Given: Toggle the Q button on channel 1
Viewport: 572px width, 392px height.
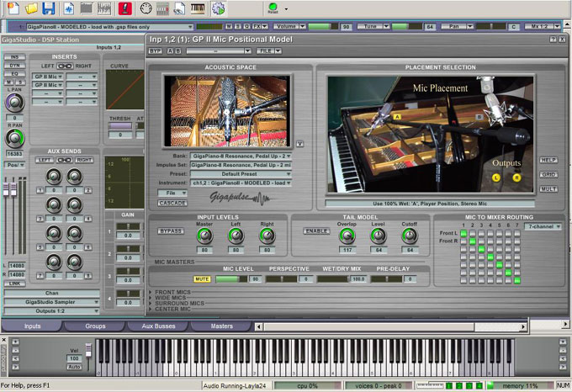Looking at the screenshot, I should click(246, 27).
